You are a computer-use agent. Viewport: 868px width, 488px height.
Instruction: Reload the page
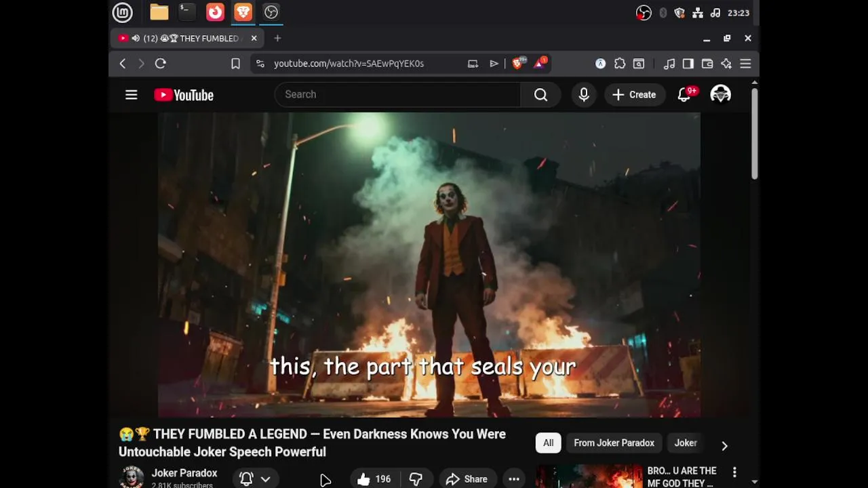[x=161, y=64]
